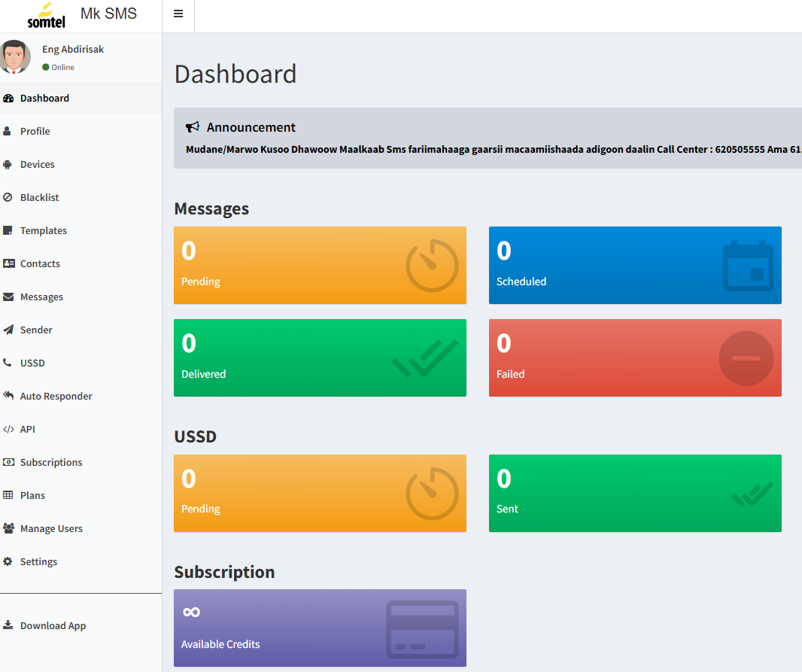Click the code brackets API icon

point(8,429)
